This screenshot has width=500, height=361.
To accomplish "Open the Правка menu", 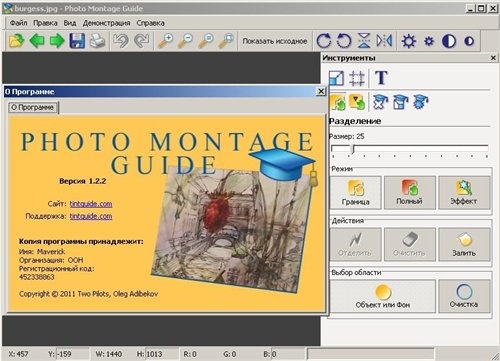I will tap(45, 23).
